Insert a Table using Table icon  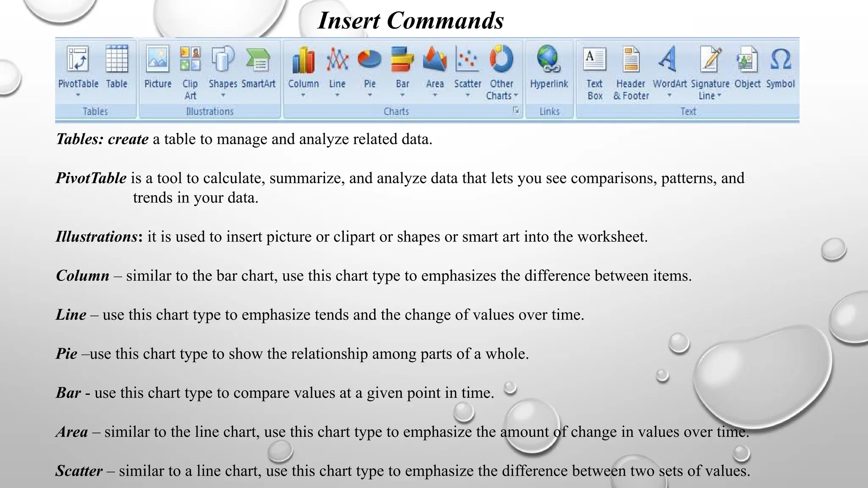[x=117, y=59]
